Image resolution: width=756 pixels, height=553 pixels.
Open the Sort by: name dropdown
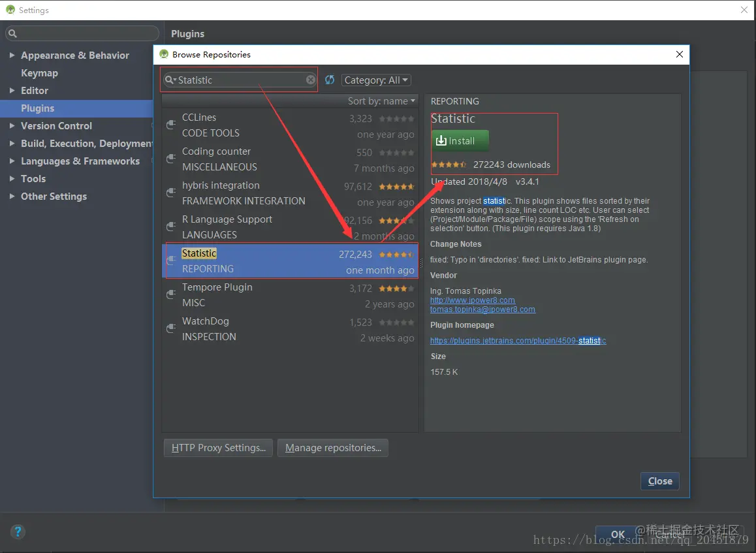pyautogui.click(x=381, y=101)
